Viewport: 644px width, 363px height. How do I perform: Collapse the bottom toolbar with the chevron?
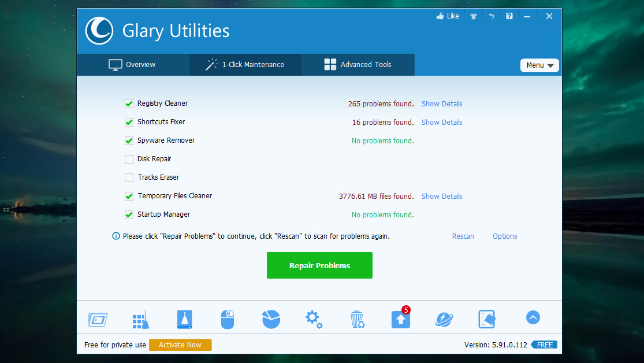coord(533,317)
